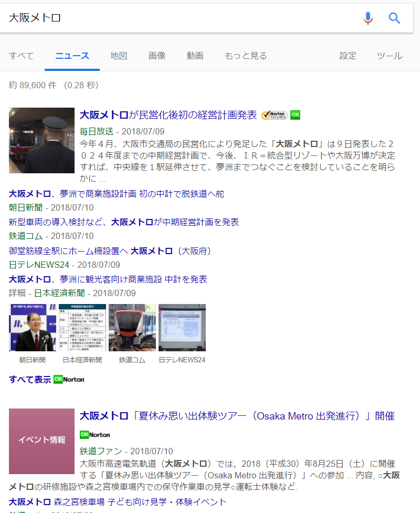This screenshot has height=513, width=420.
Task: Open article 夢洲で商業施設計画 初の中計で脱鉄道へ舵
Action: 116,194
